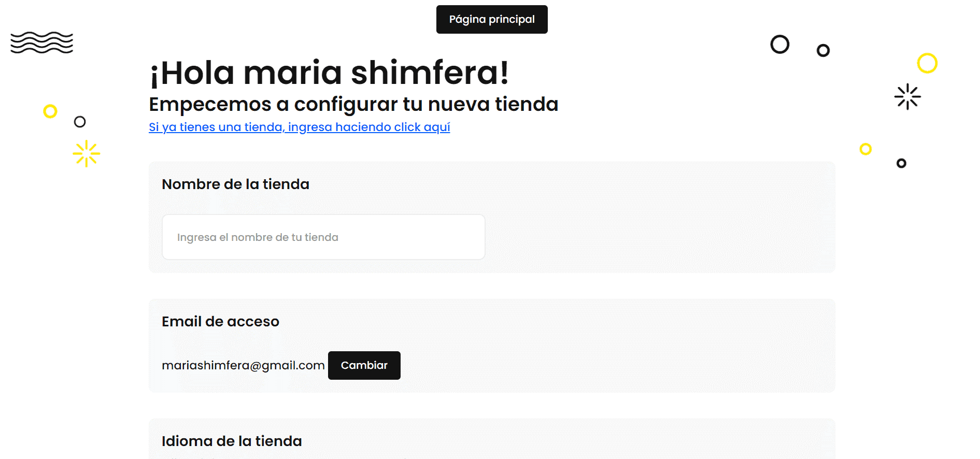Viewport: 980px width, 459px height.
Task: Click the yellow starburst icon
Action: point(87,153)
